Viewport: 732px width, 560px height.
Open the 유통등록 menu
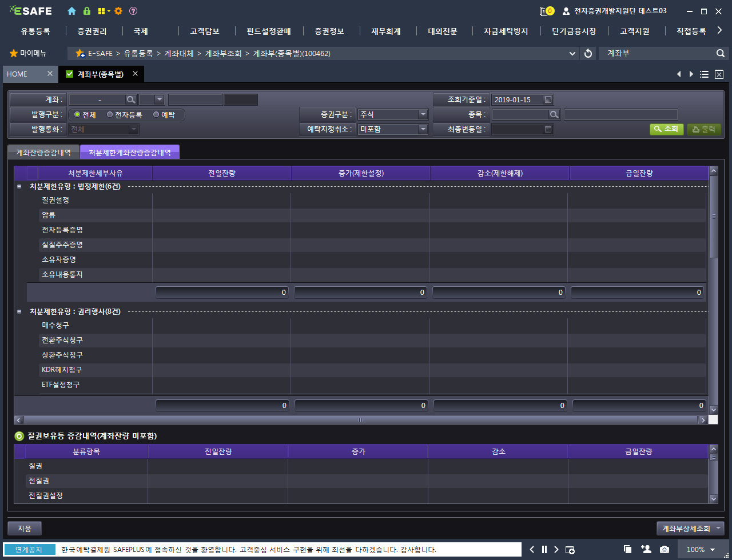point(35,31)
